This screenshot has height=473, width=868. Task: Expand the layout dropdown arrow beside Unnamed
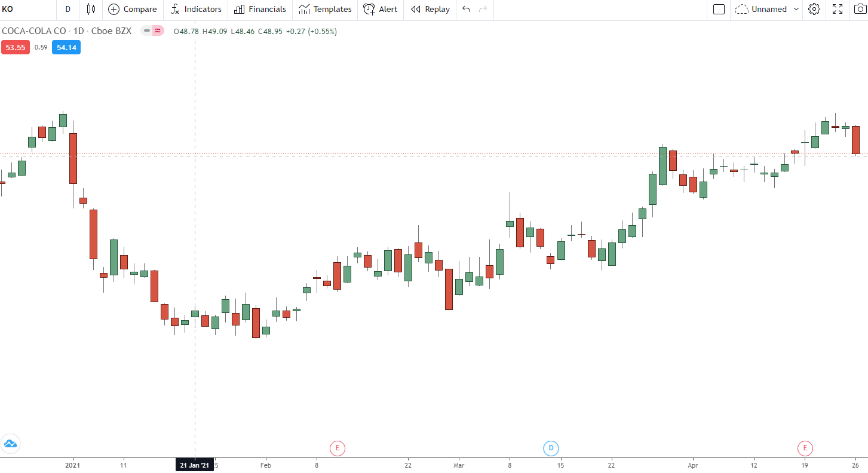[x=796, y=9]
